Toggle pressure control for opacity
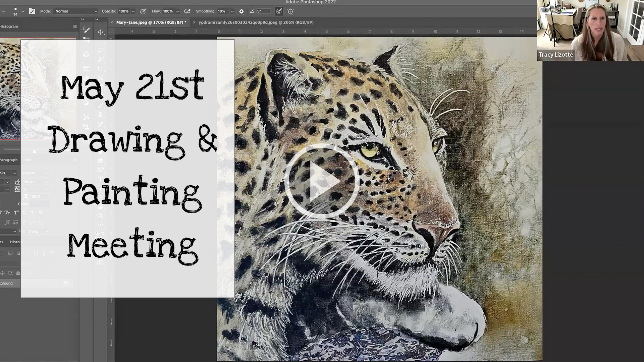Image resolution: width=644 pixels, height=362 pixels. (143, 11)
